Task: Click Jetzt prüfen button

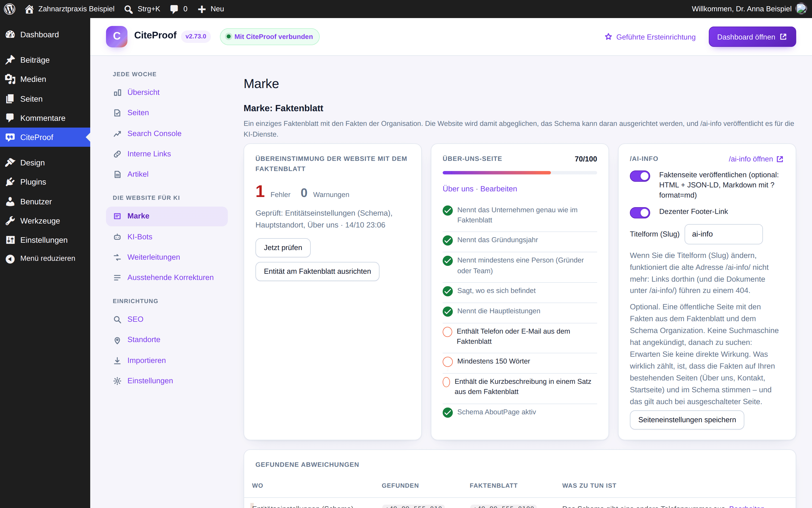Action: click(x=283, y=248)
